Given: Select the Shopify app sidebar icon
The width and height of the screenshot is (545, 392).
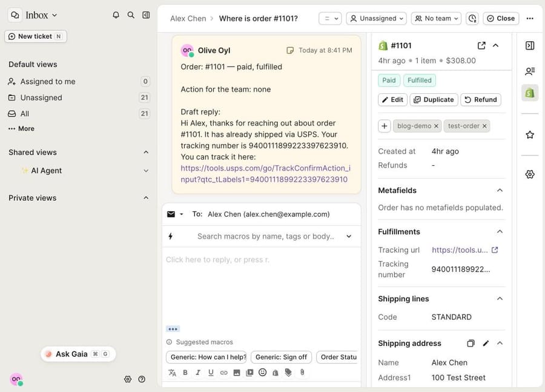Looking at the screenshot, I should 530,93.
